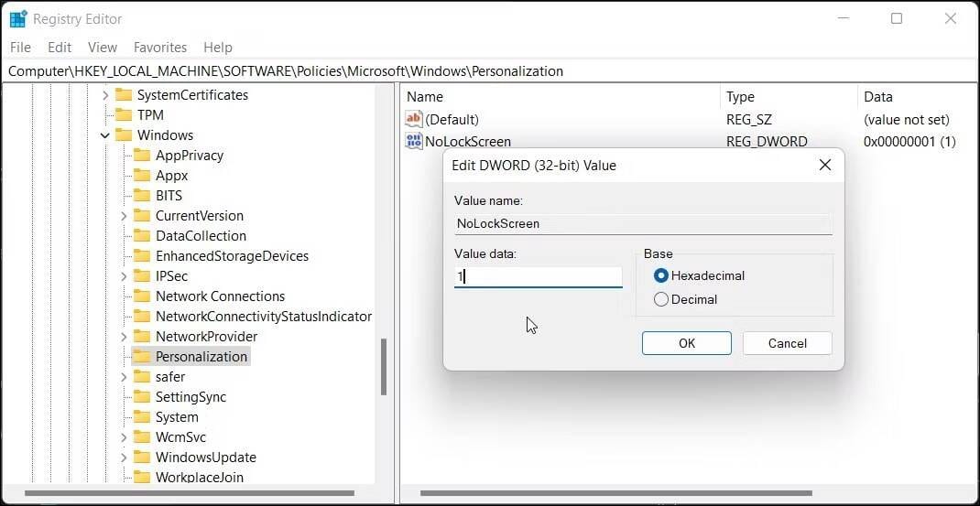This screenshot has width=980, height=506.
Task: Click the registry path address bar
Action: [490, 71]
